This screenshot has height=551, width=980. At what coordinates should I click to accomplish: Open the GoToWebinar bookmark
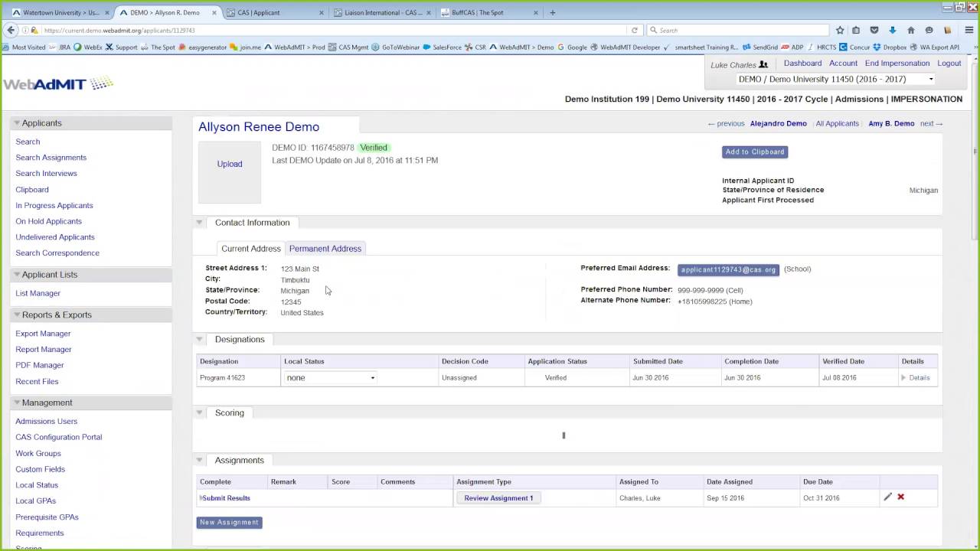click(x=396, y=47)
